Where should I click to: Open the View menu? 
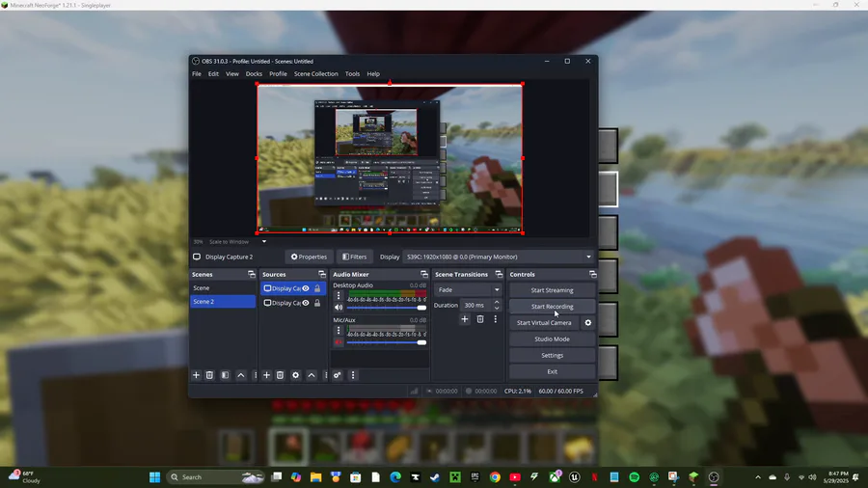point(231,73)
